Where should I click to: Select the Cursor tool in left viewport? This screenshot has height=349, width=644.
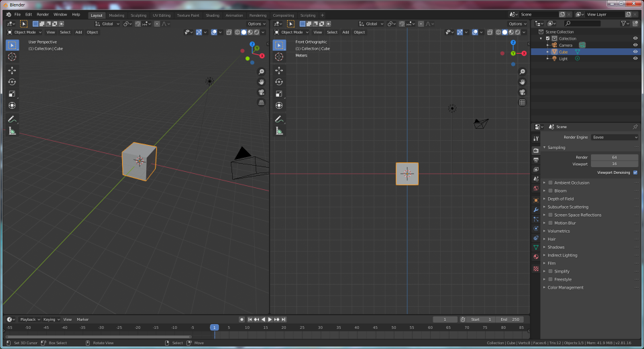pos(12,57)
